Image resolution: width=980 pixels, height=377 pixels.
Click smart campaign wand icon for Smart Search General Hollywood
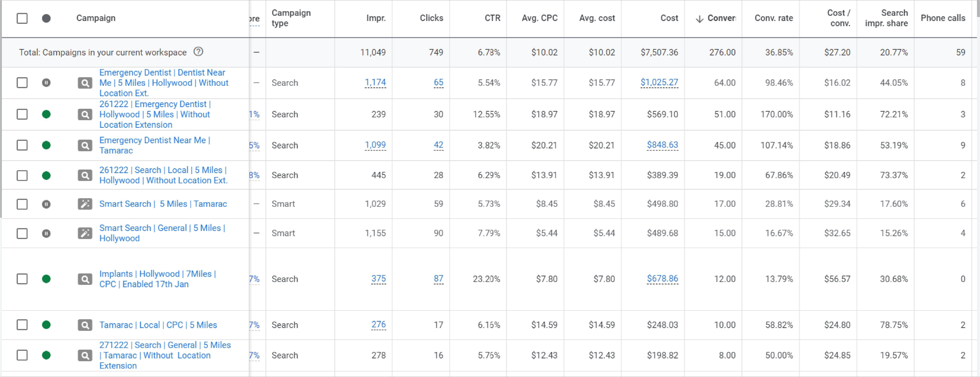point(85,233)
